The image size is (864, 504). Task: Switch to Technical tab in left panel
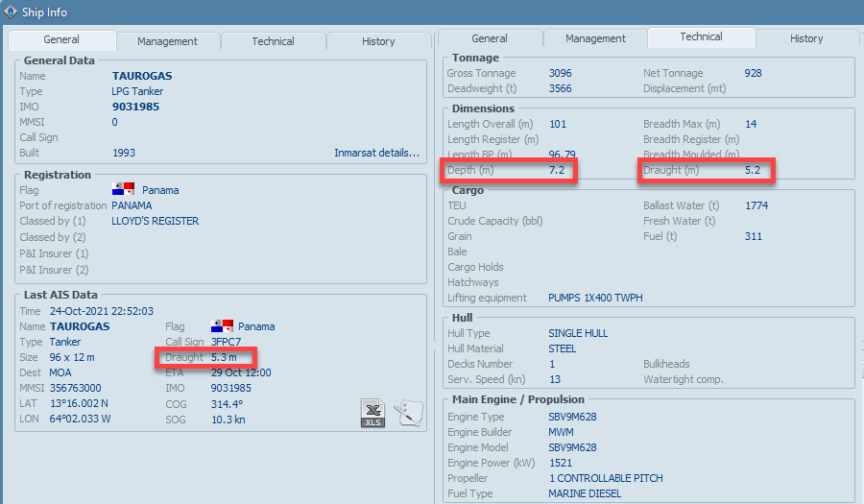[x=273, y=41]
